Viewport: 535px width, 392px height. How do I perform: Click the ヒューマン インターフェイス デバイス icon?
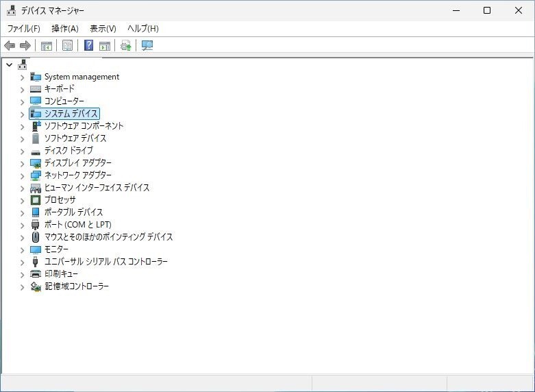pyautogui.click(x=36, y=188)
